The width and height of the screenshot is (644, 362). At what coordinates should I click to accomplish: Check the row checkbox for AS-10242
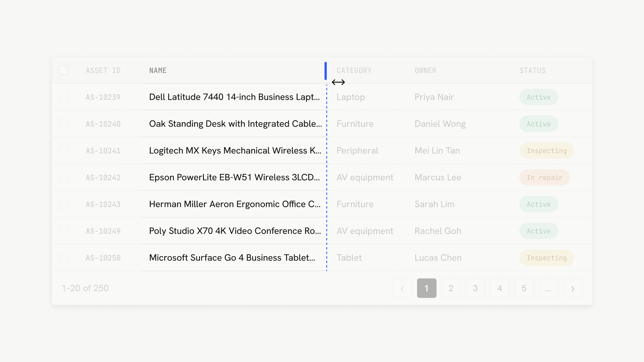(x=64, y=177)
